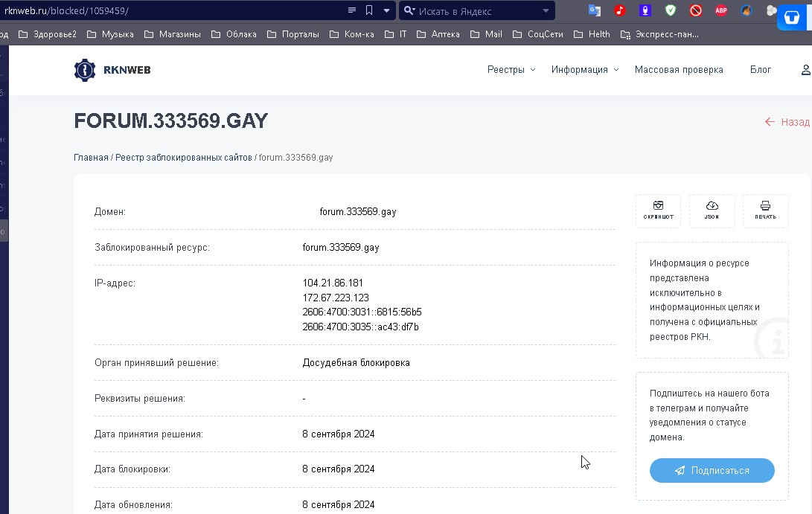Open the Экспресс-панель bookmark
The width and height of the screenshot is (812, 514).
pos(659,34)
